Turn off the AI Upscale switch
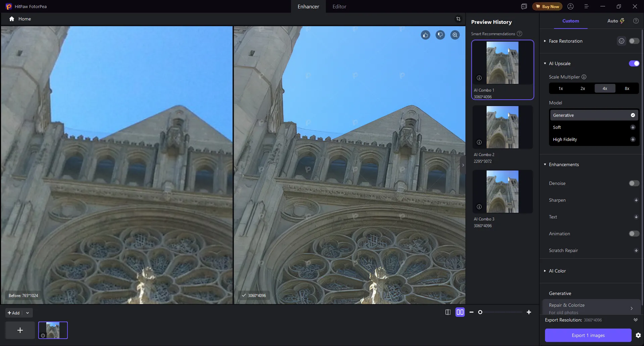This screenshot has height=346, width=644. point(634,63)
